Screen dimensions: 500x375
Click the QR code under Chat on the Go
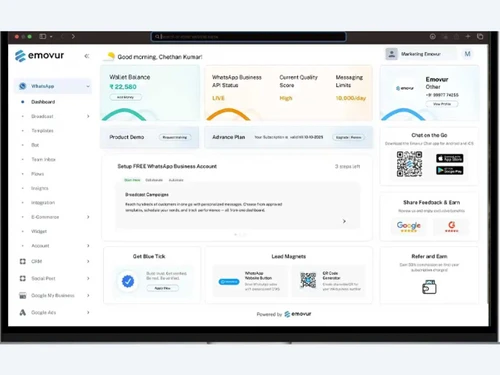click(x=409, y=164)
